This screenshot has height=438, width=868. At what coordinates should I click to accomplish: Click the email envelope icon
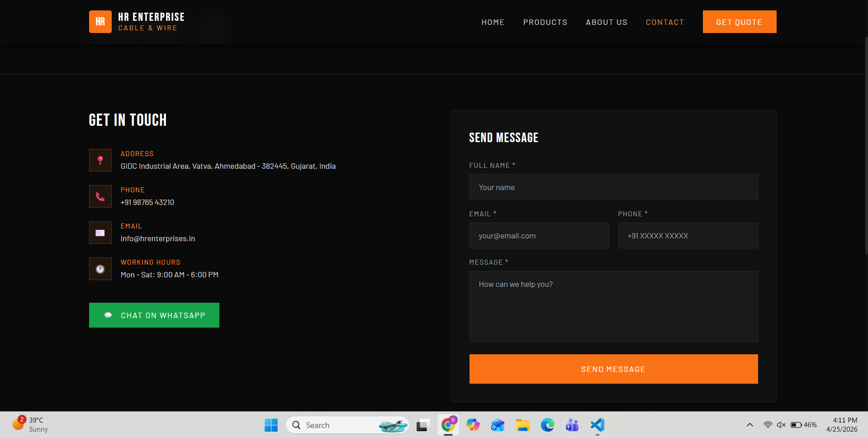coord(100,233)
